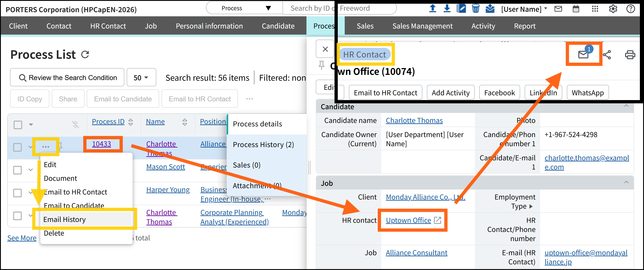Open the Sales Management navigation tab
This screenshot has height=270, width=644.
coord(422,26)
